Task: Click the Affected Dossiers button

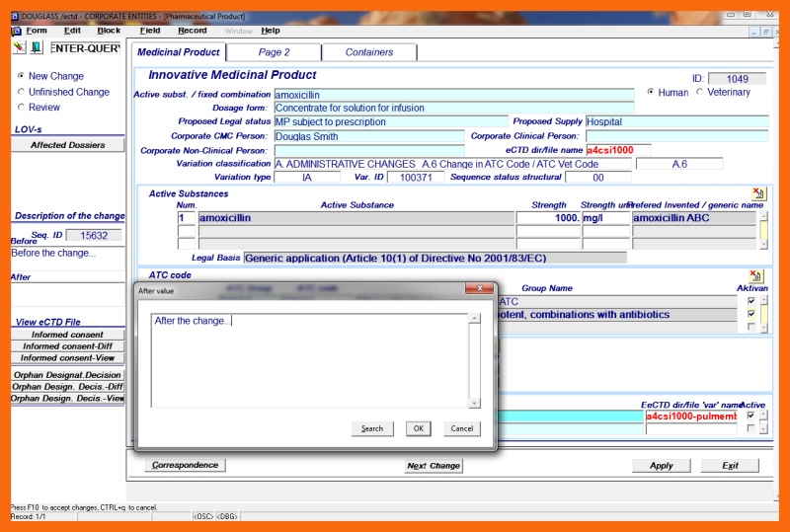Action: coord(67,145)
